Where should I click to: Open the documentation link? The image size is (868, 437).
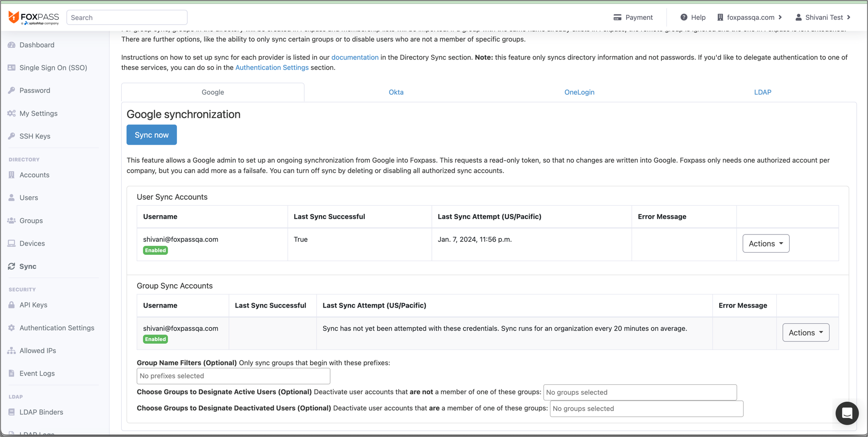pyautogui.click(x=355, y=57)
